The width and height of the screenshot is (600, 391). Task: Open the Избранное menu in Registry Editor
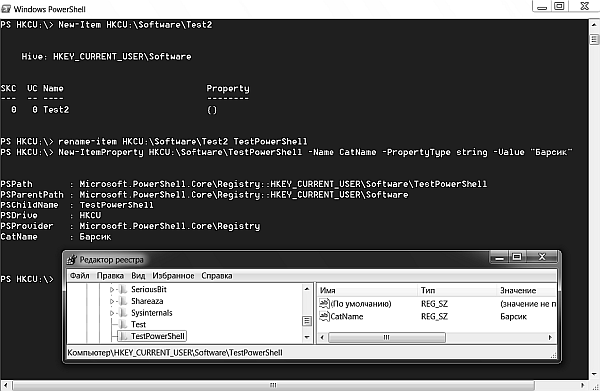[173, 276]
